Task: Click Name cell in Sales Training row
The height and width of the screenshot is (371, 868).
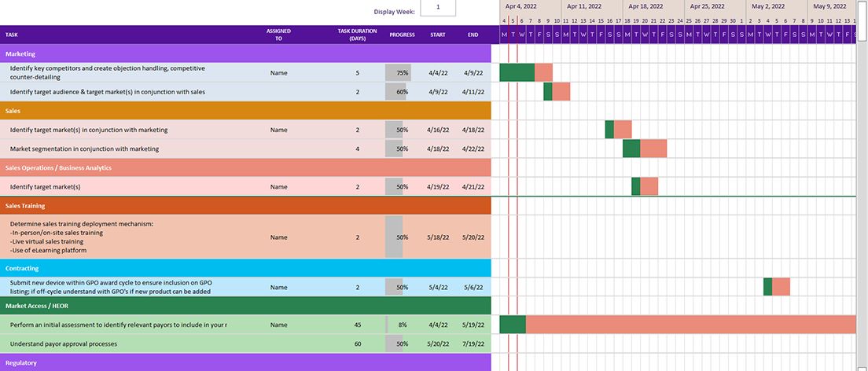Action: point(278,237)
